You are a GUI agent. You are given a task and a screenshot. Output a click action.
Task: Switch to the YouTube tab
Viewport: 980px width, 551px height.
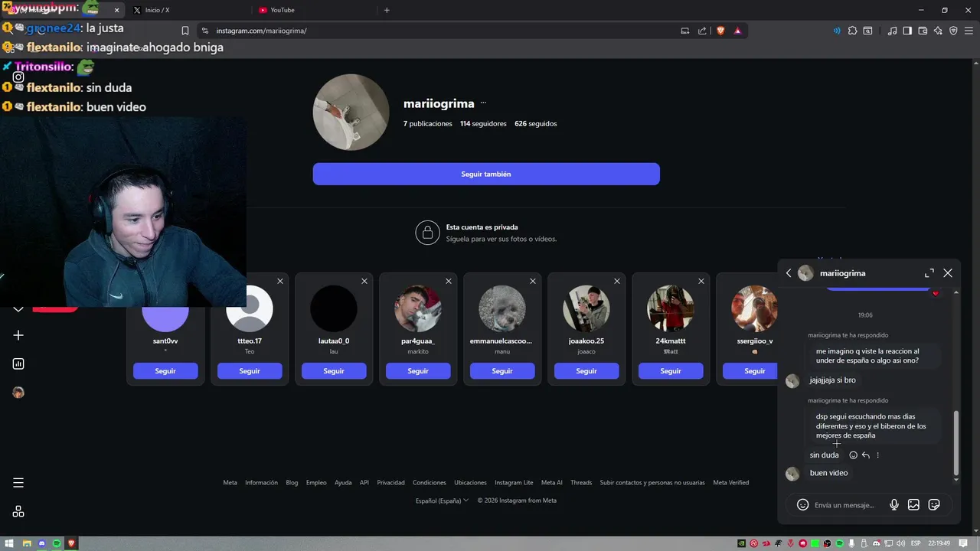point(282,10)
